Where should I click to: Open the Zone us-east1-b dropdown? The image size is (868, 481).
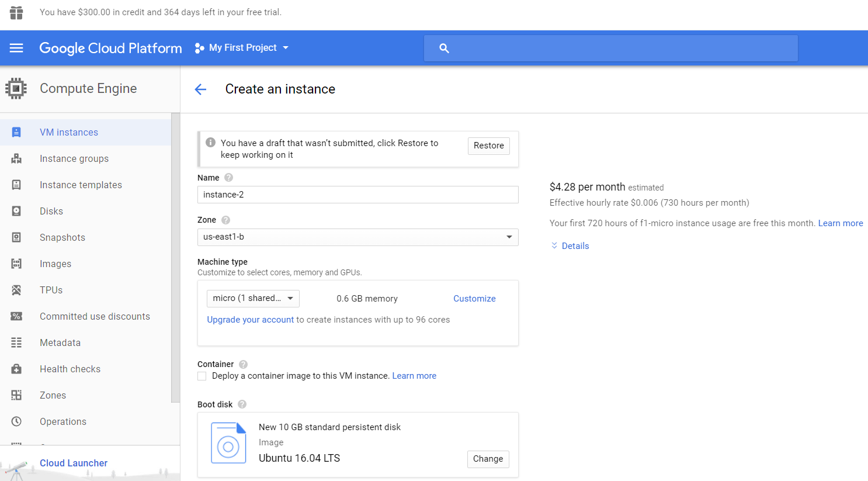[357, 237]
